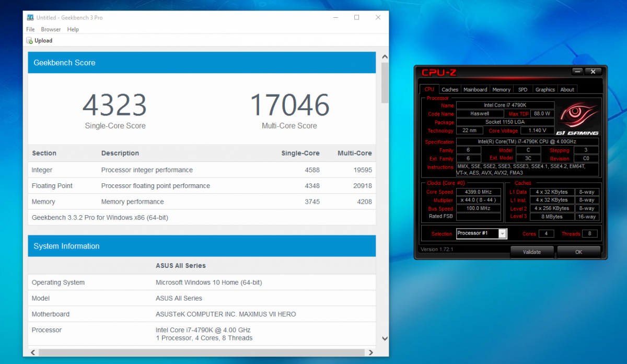Select the Memory tab in CPU-Z
Screen dimensions: 627x364
pyautogui.click(x=502, y=89)
